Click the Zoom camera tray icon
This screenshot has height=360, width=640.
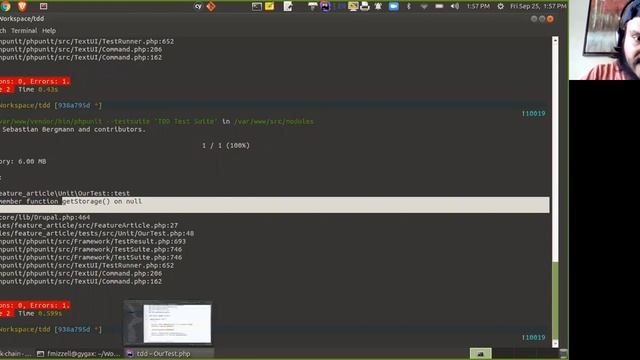(393, 6)
